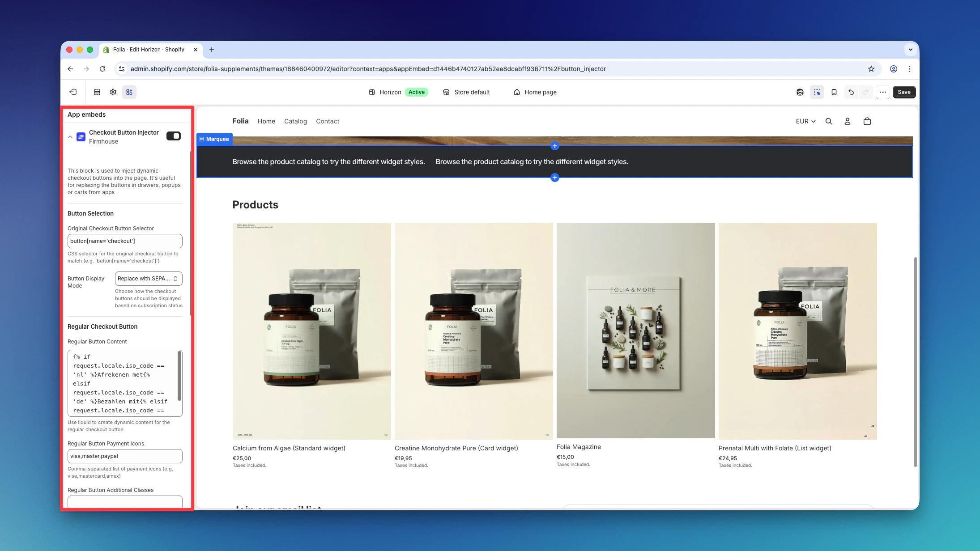Click the undo arrow icon
Screen dimensions: 980x551
tap(851, 92)
